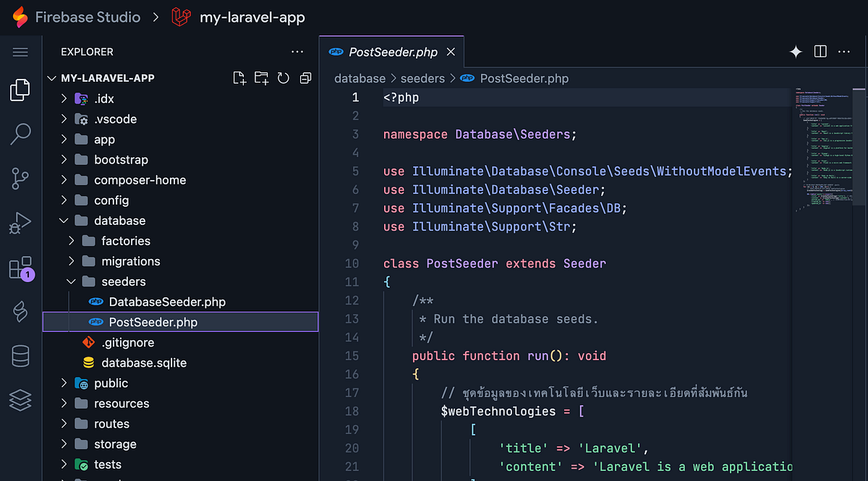Image resolution: width=868 pixels, height=481 pixels.
Task: Open the Search panel in activity bar
Action: 20,135
